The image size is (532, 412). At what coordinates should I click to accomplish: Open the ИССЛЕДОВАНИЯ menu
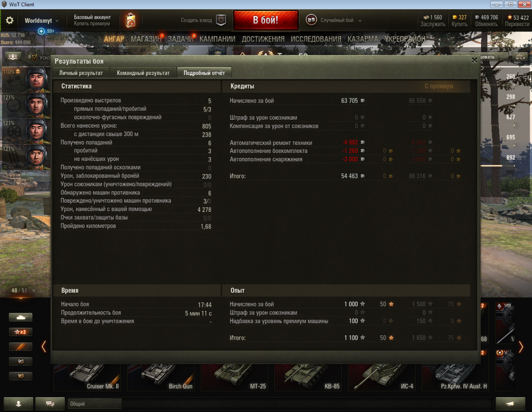click(316, 39)
